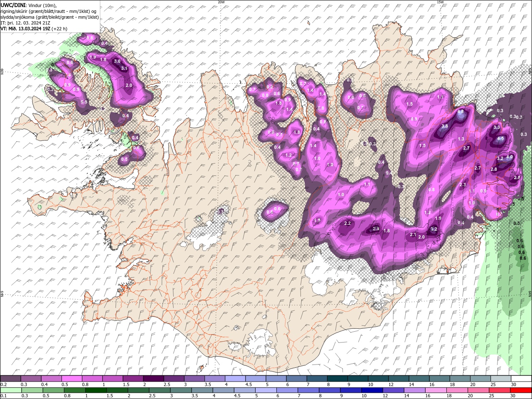
Task: Click the dark navy swatch after rain scale 10
Action: (x=371, y=390)
